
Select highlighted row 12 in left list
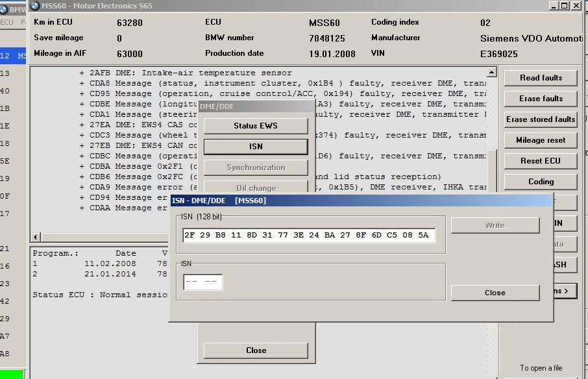[x=13, y=56]
